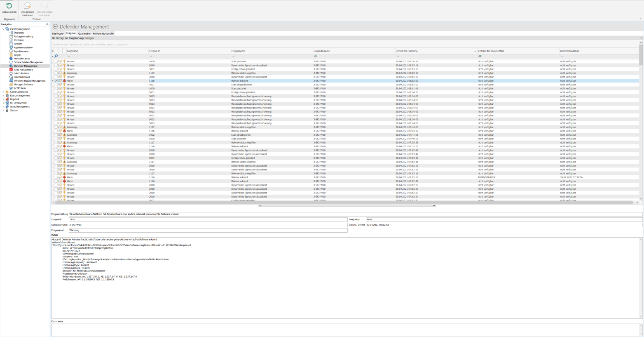This screenshot has height=337, width=644.
Task: Tick the checkbox of the 08:36:27 Scan gestartet row
Action: [56, 61]
